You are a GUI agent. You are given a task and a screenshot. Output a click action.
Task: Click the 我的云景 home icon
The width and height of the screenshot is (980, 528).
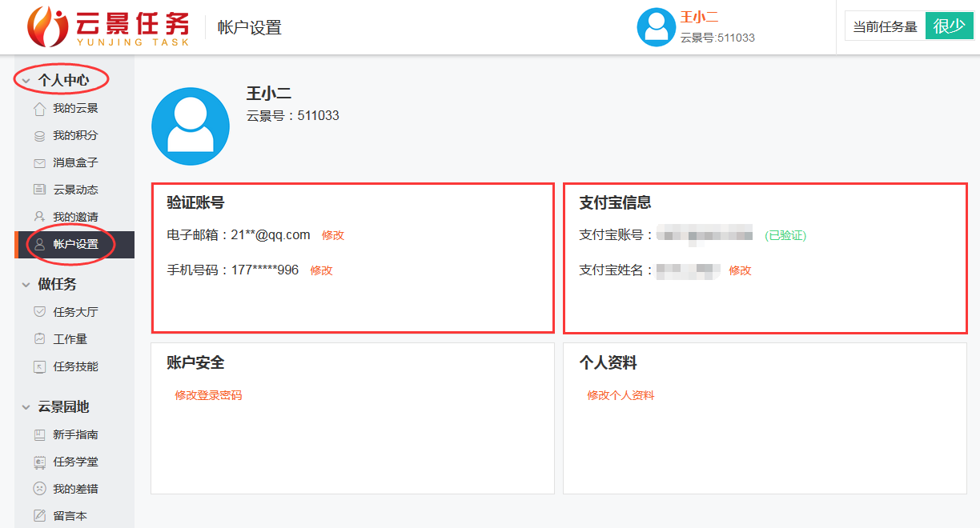tap(39, 109)
